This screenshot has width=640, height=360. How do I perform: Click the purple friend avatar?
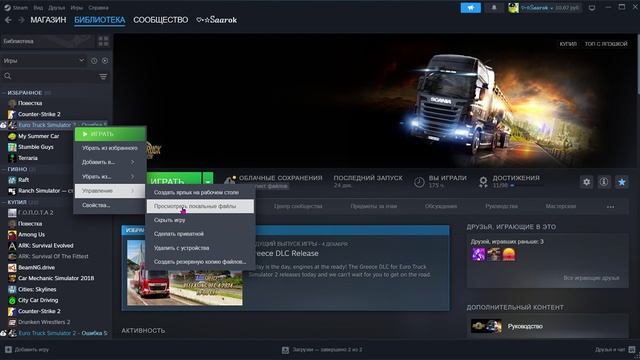click(478, 254)
